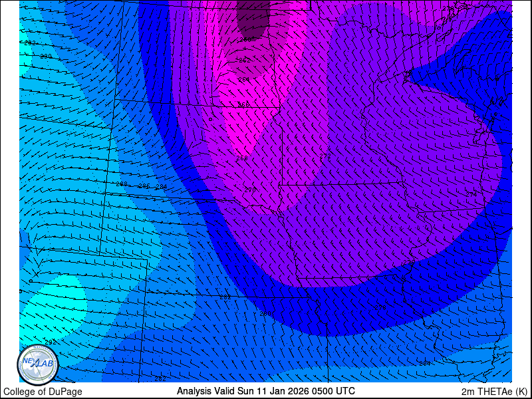Click the "College of DuPage" text

(x=43, y=392)
